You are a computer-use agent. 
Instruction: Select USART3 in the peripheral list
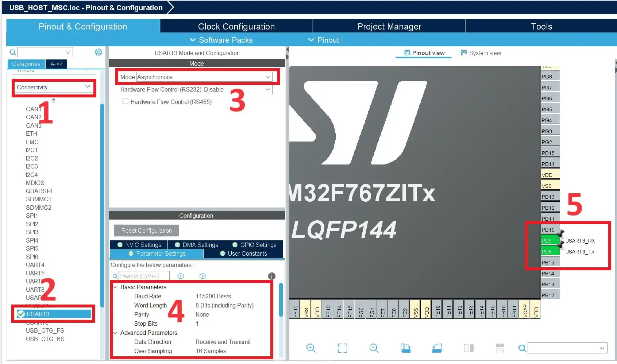click(x=54, y=314)
